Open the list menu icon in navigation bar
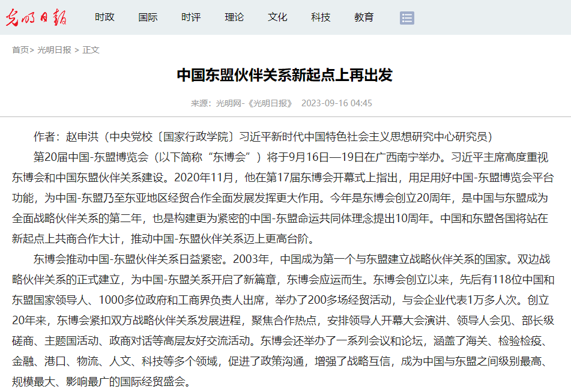Image resolution: width=571 pixels, height=392 pixels. click(406, 18)
